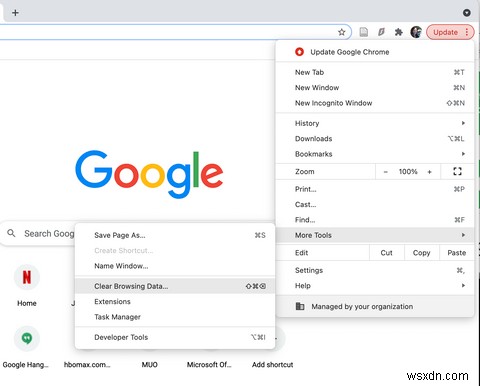The height and width of the screenshot is (386, 480).
Task: Expand the Help submenu
Action: coord(375,286)
